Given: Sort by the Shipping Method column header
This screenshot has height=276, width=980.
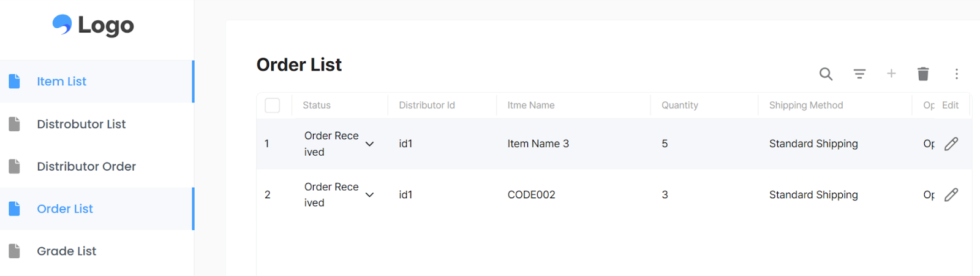Looking at the screenshot, I should coord(806,105).
